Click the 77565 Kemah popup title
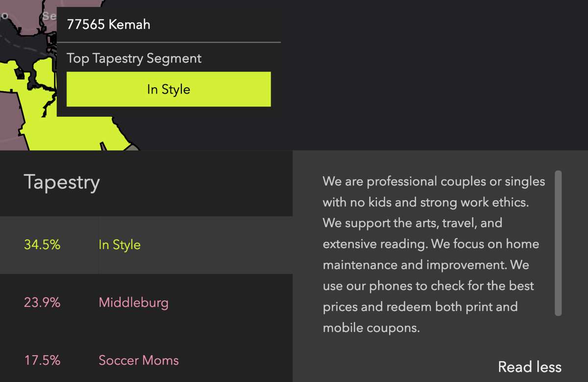The image size is (588, 382). pos(109,25)
